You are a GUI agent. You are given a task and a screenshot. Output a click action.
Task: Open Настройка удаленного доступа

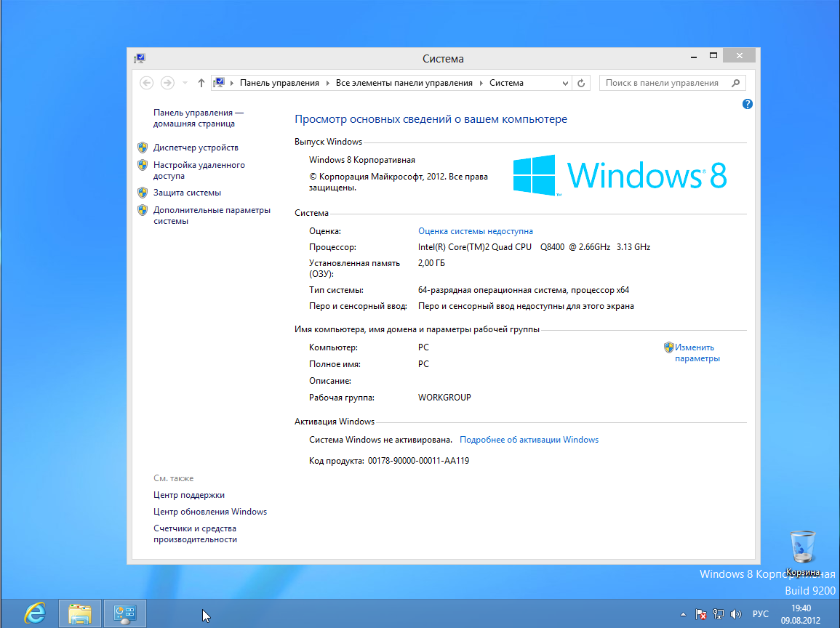[199, 170]
